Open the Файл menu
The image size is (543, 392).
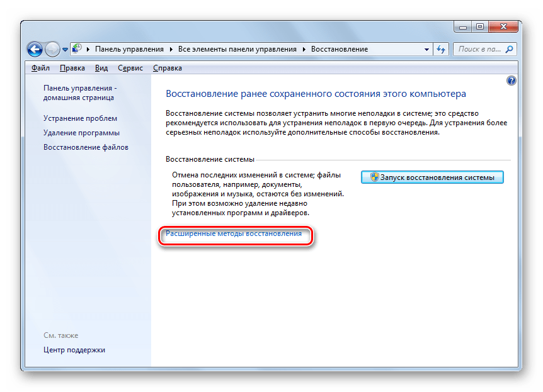pyautogui.click(x=40, y=68)
